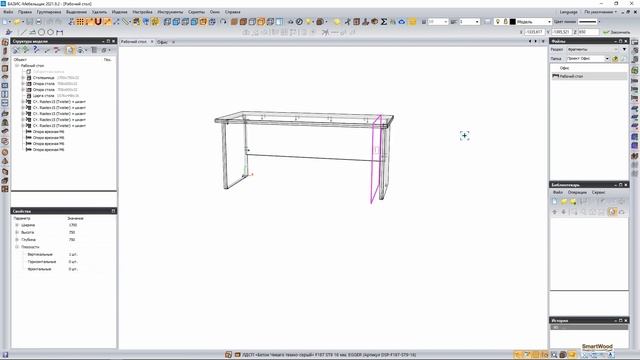Click the top icon in right vertical toolbar
The image size is (640, 360).
tap(635, 42)
